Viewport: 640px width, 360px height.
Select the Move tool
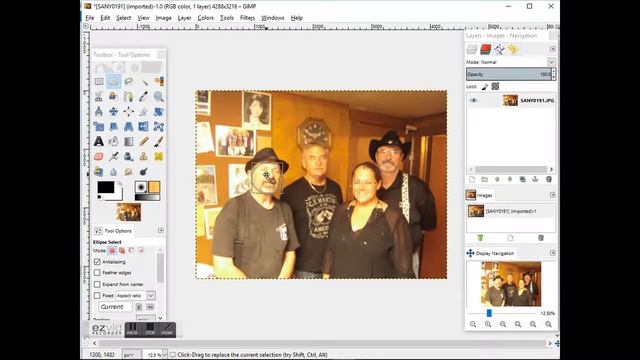point(113,111)
